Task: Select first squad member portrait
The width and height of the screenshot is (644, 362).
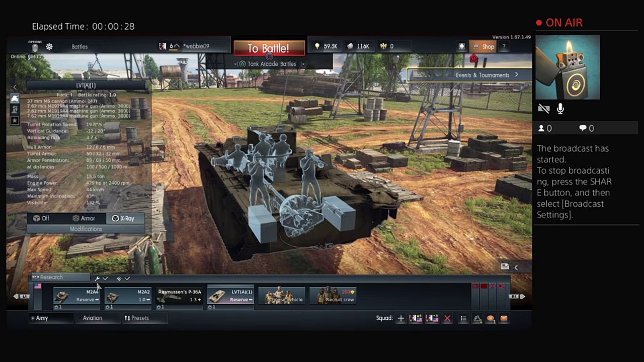Action: [x=416, y=318]
